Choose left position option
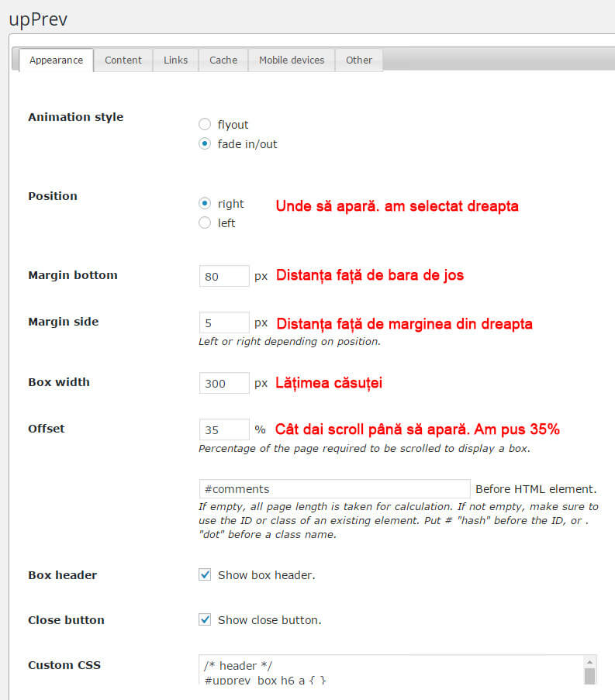 205,222
